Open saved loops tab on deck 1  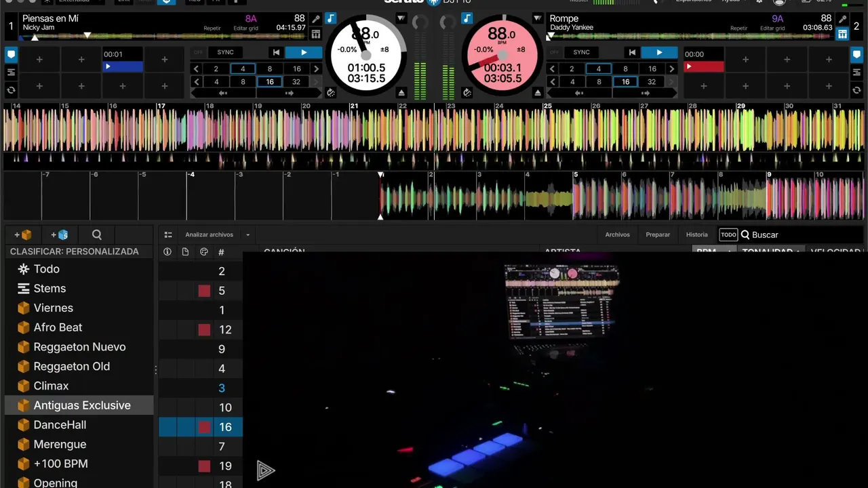(12, 73)
